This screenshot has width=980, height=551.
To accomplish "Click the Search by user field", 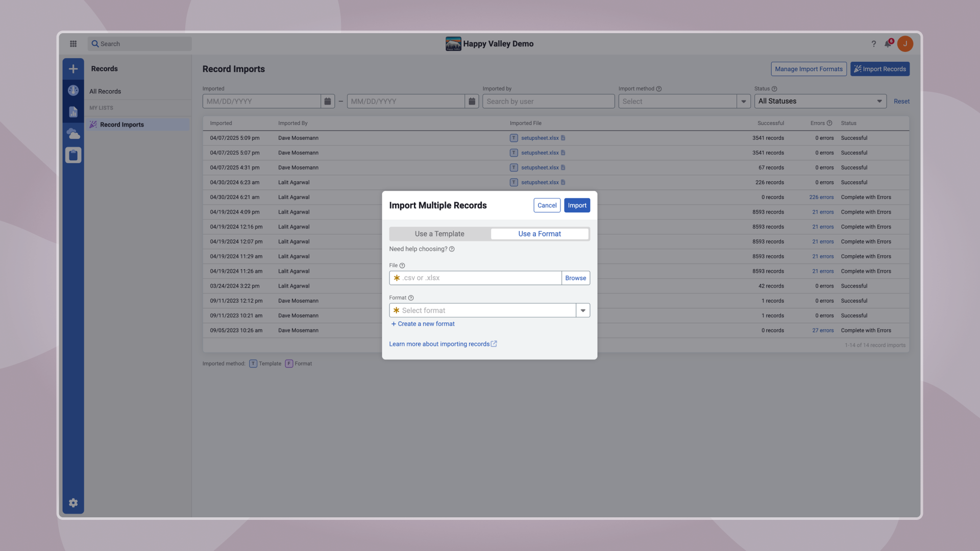I will click(x=548, y=102).
